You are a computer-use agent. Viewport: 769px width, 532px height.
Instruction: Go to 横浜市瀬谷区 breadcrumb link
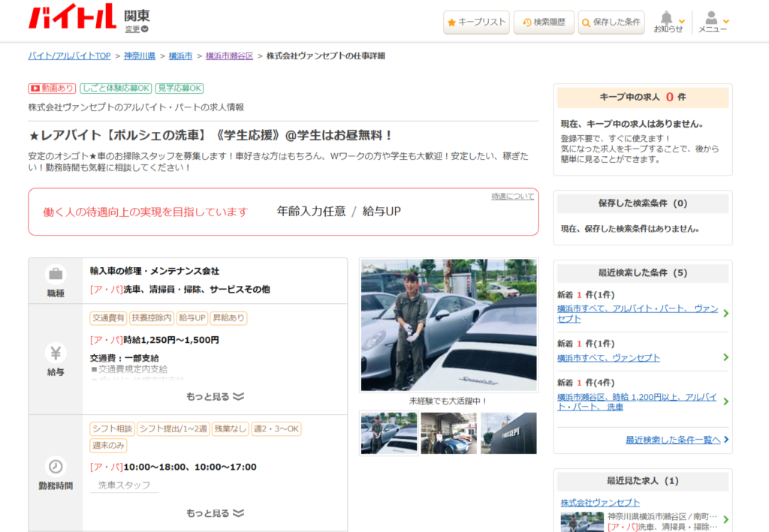click(x=229, y=56)
